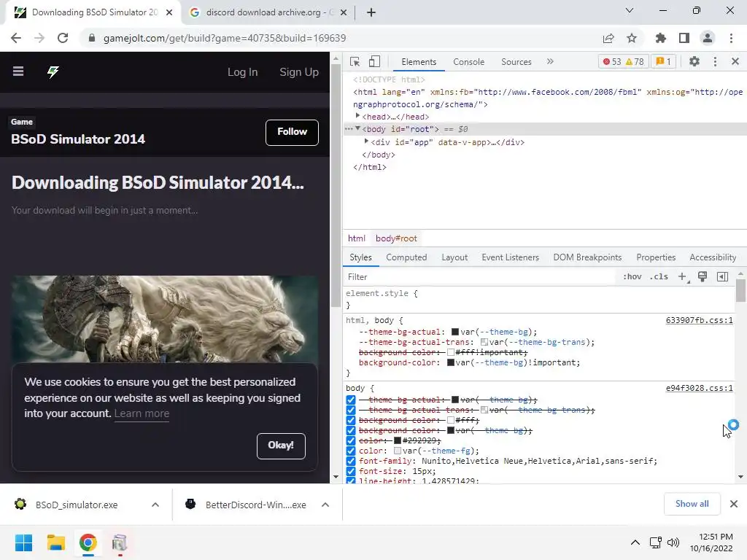Share this page via address bar icon

click(x=608, y=38)
